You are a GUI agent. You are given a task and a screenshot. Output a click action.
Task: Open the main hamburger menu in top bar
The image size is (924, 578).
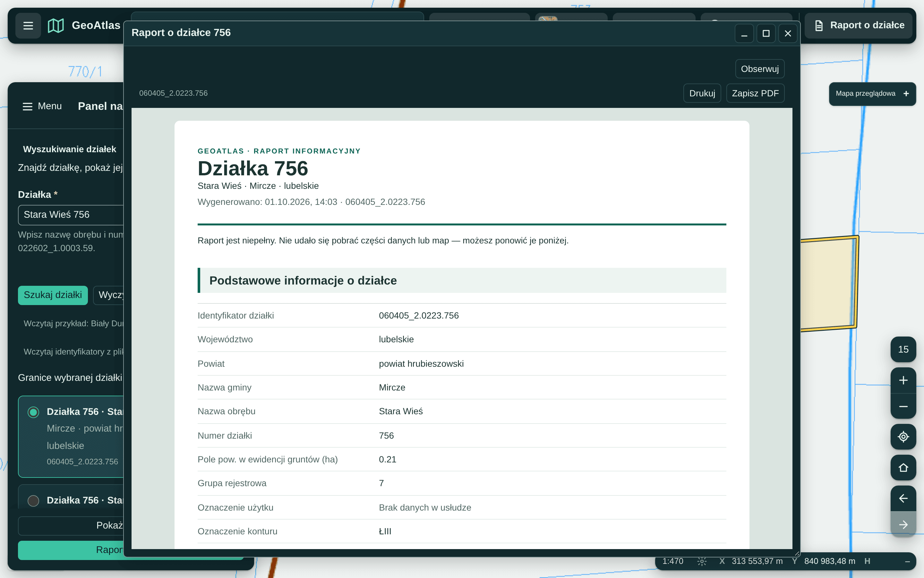(x=28, y=26)
